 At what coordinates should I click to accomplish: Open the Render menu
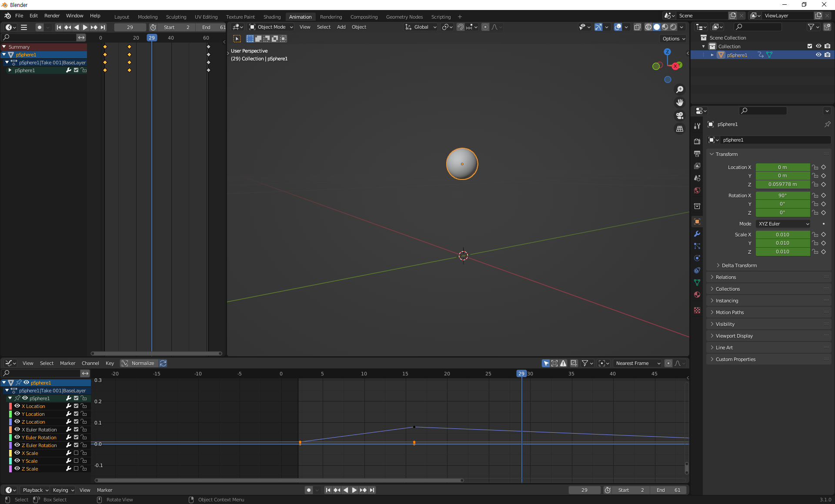[52, 16]
